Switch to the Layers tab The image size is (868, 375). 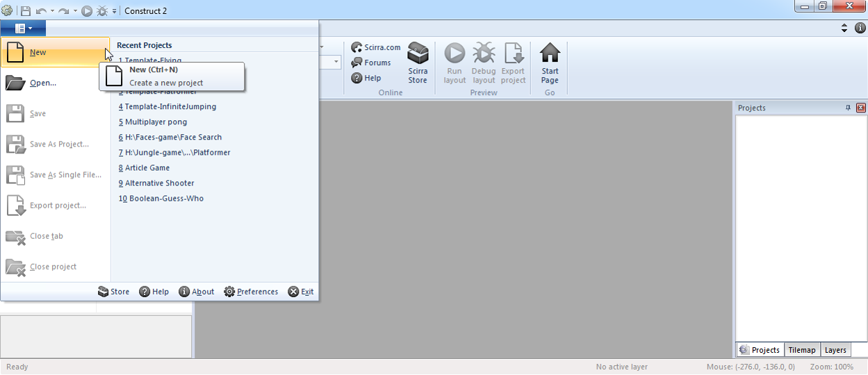click(x=835, y=350)
